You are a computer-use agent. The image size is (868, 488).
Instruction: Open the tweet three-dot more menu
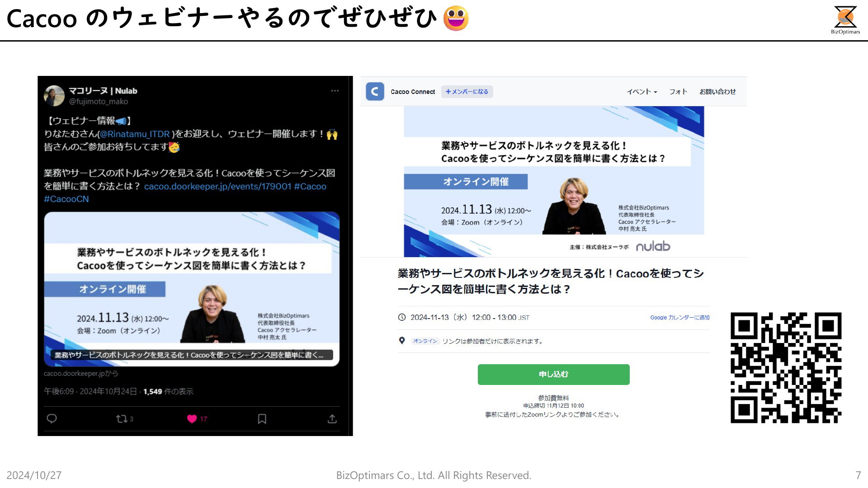pos(335,91)
